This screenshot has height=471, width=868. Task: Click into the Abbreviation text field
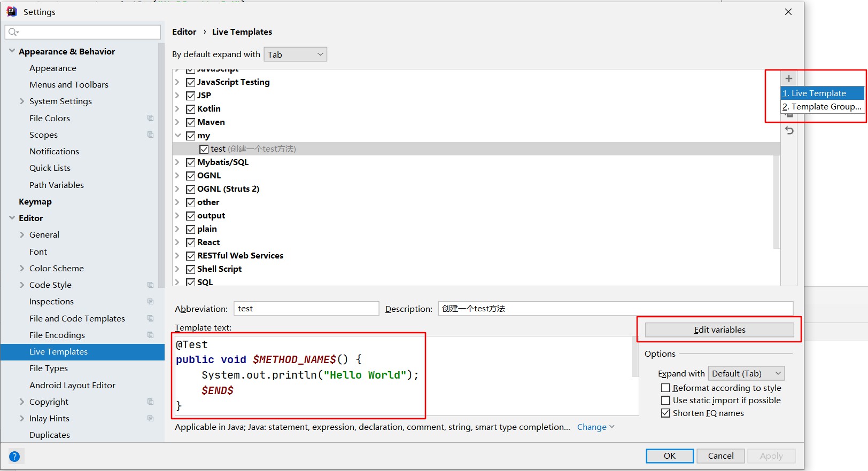(x=306, y=309)
